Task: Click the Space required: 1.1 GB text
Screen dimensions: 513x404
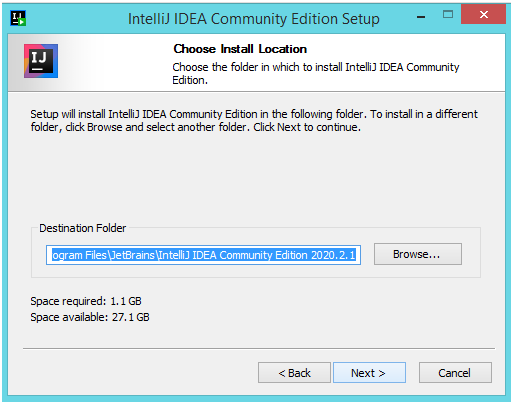Action: [x=86, y=301]
